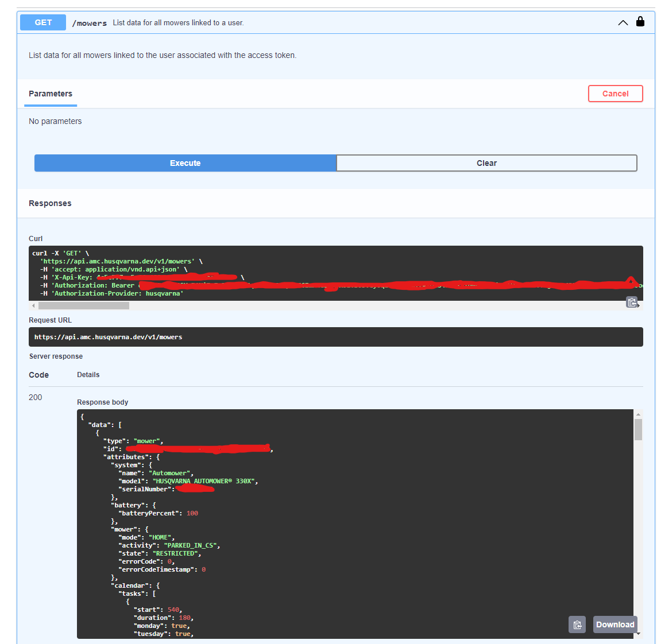657x644 pixels.
Task: Clear the executed response
Action: click(486, 163)
